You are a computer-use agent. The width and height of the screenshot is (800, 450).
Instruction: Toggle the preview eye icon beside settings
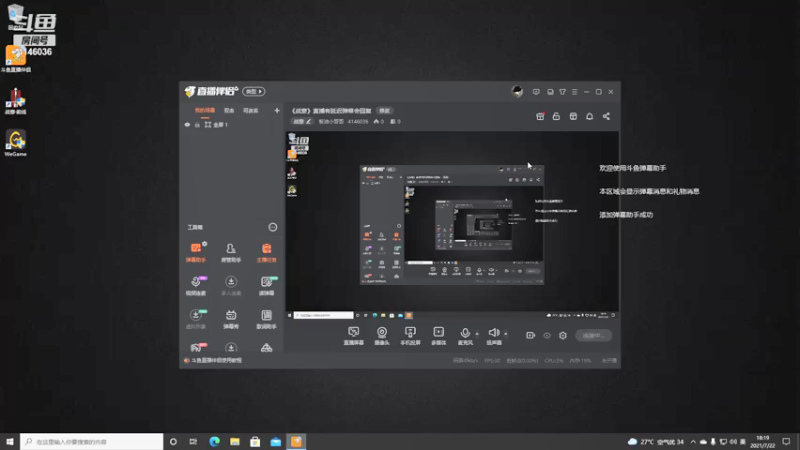click(547, 335)
